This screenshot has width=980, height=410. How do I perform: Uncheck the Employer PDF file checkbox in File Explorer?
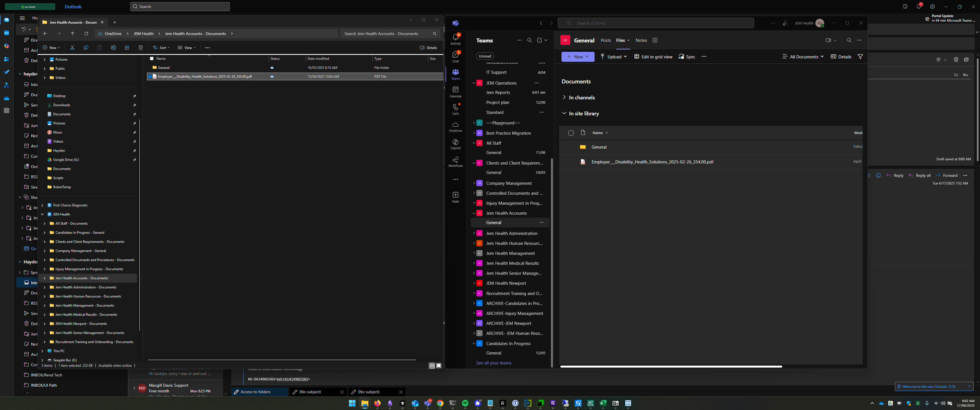(150, 76)
